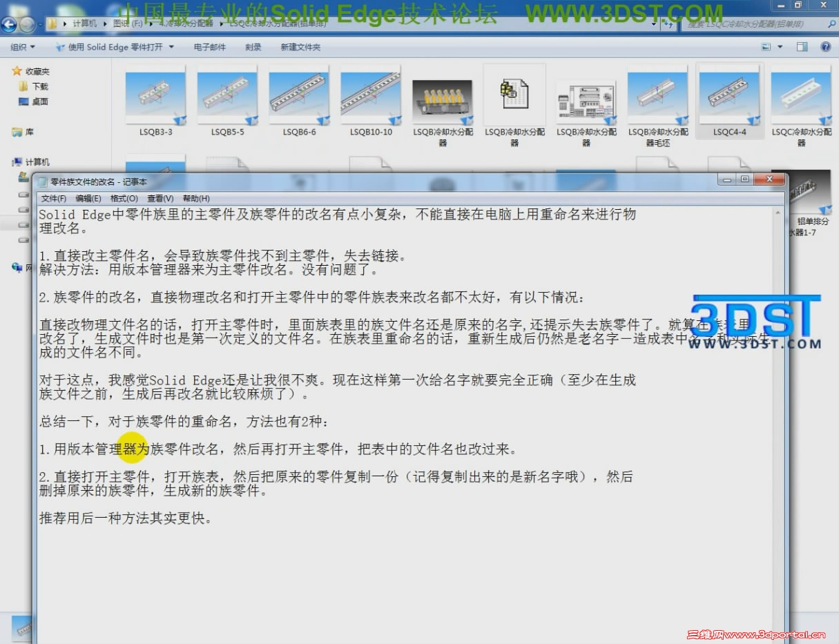The width and height of the screenshot is (839, 644).
Task: Open the Notepad 查看(V) menu
Action: [160, 198]
